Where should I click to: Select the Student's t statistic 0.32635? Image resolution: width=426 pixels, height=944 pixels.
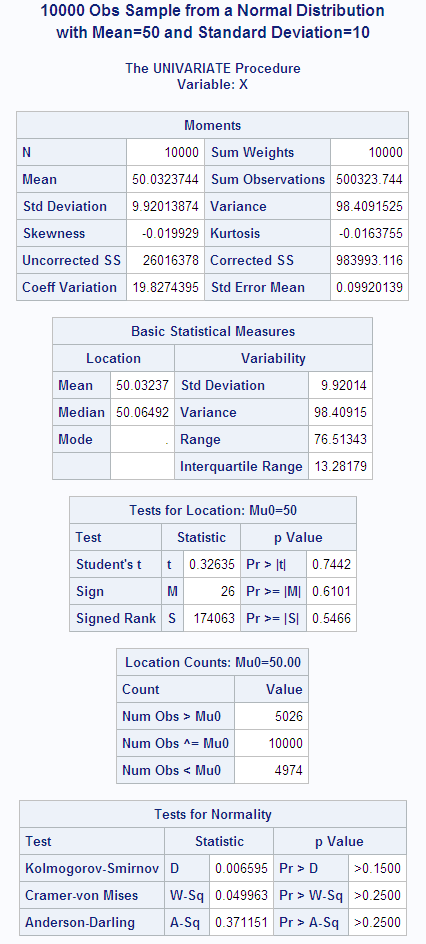(212, 564)
